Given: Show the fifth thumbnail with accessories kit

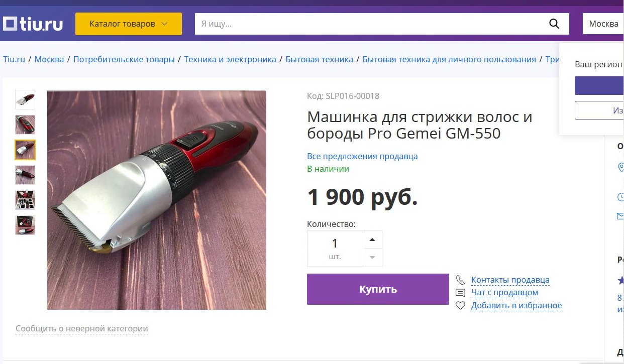Looking at the screenshot, I should [25, 200].
